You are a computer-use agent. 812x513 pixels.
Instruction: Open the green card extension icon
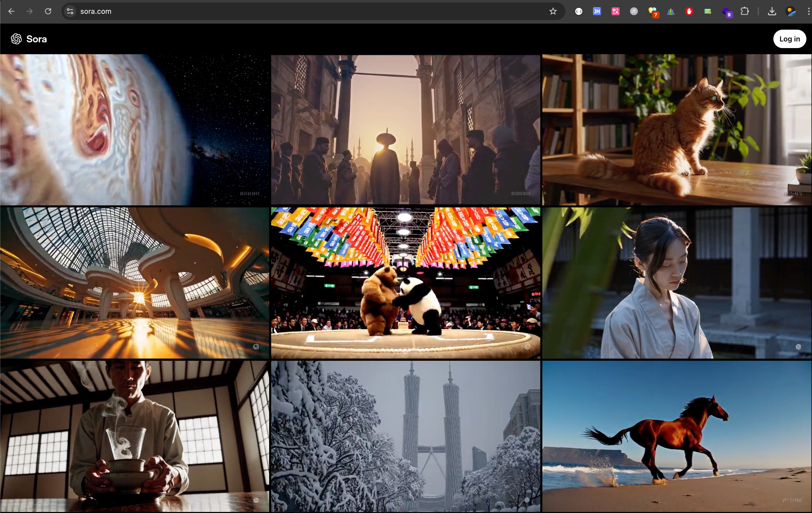pos(707,12)
